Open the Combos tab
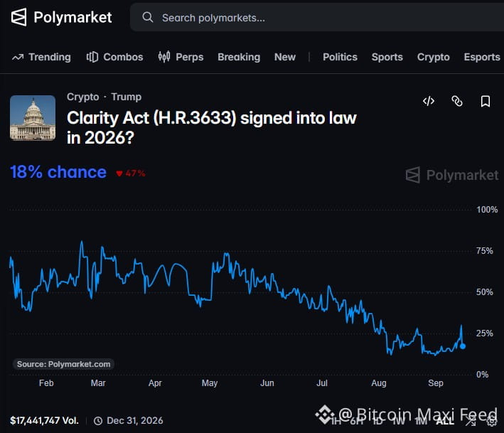The width and height of the screenshot is (504, 433). click(114, 57)
